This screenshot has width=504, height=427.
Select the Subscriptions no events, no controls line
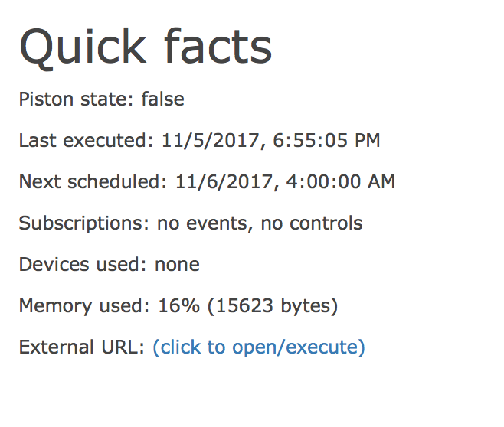tap(191, 223)
